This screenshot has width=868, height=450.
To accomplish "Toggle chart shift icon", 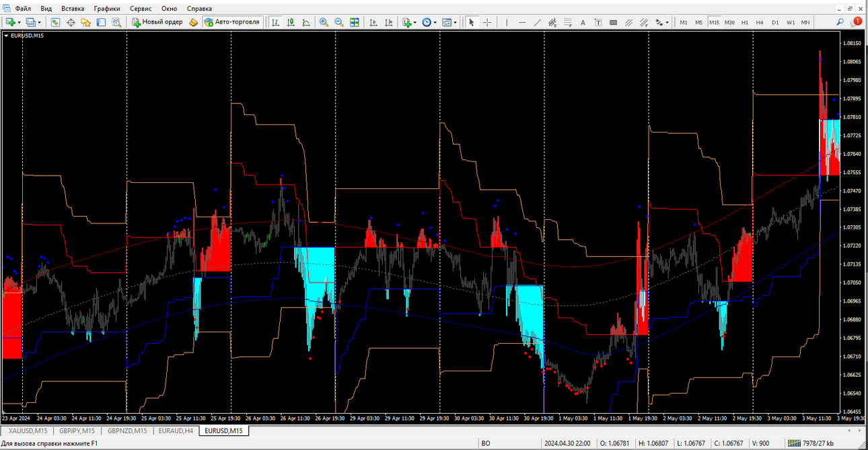I will [x=388, y=22].
